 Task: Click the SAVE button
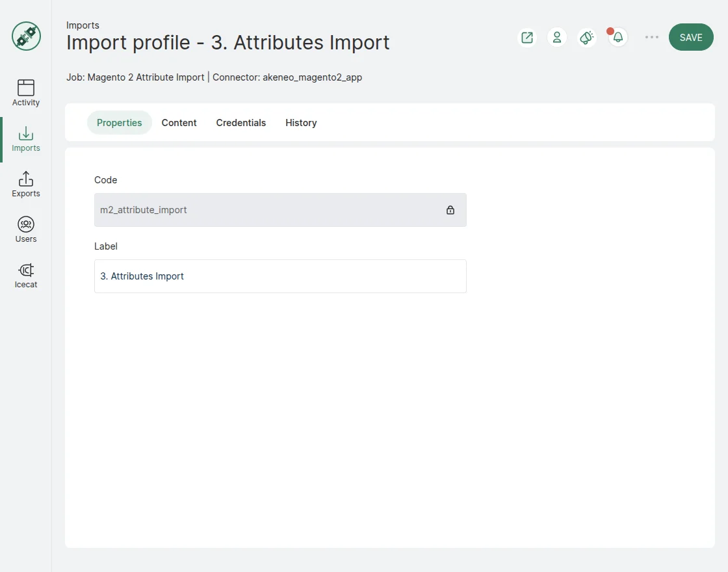(x=691, y=37)
